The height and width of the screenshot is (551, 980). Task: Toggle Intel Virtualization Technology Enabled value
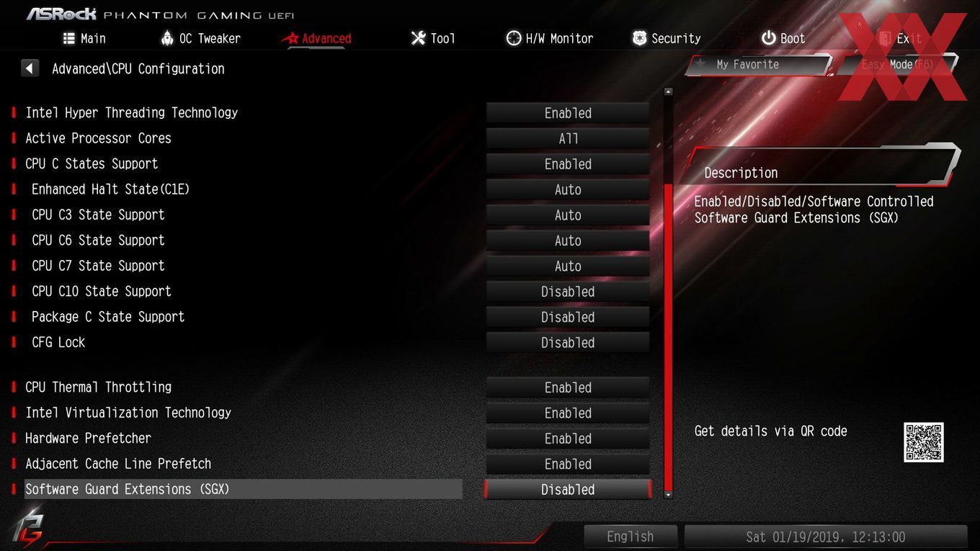tap(568, 413)
